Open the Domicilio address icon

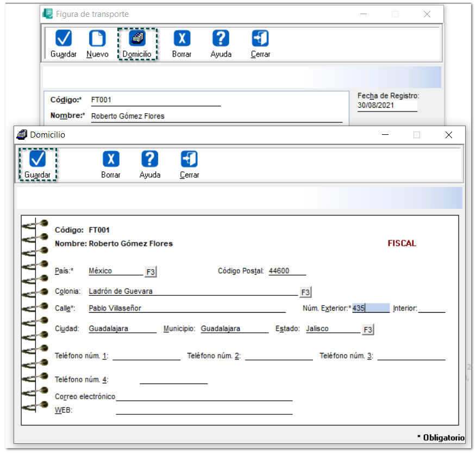click(x=137, y=39)
